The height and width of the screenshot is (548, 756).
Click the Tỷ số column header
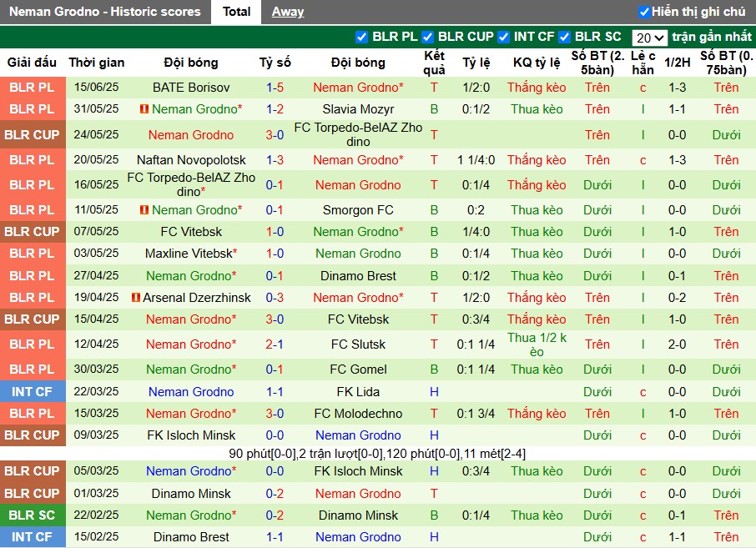[x=275, y=63]
